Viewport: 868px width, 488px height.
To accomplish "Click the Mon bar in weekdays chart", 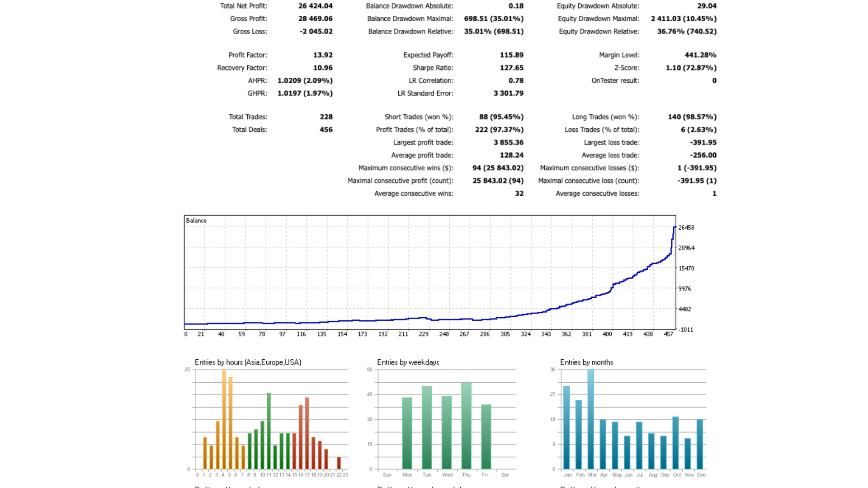I will click(407, 433).
